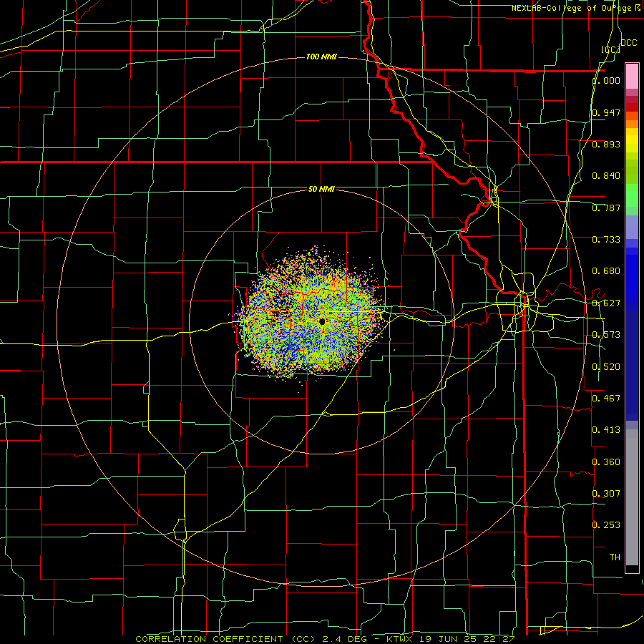Click the 0.467 color scale value
The height and width of the screenshot is (644, 644).
606,398
